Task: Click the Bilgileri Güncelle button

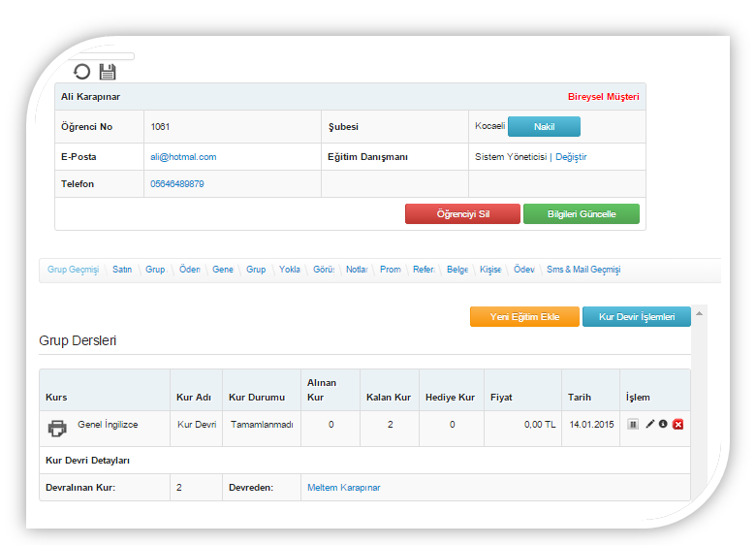Action: (581, 213)
